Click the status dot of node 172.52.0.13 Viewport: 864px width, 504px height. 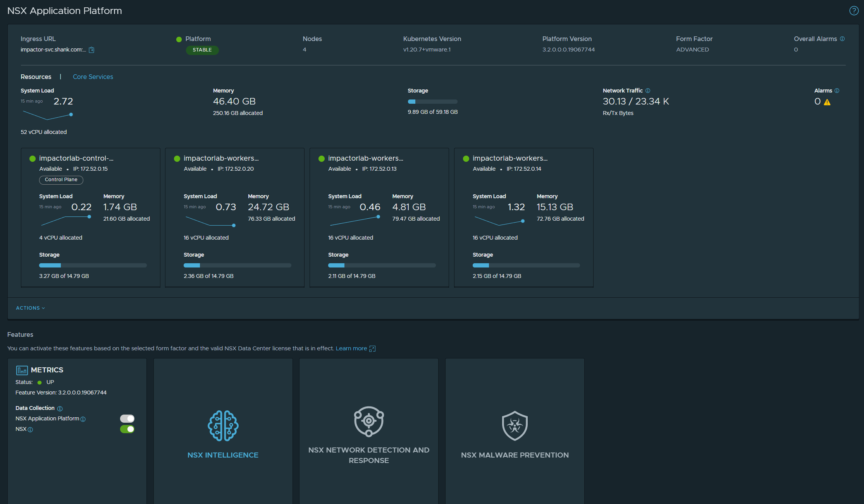[x=322, y=159]
